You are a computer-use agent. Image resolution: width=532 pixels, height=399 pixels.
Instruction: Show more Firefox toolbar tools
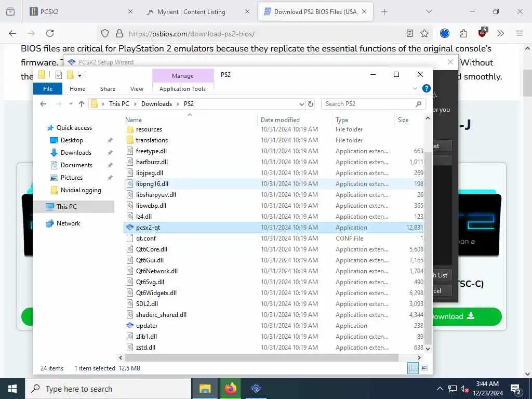click(x=500, y=33)
